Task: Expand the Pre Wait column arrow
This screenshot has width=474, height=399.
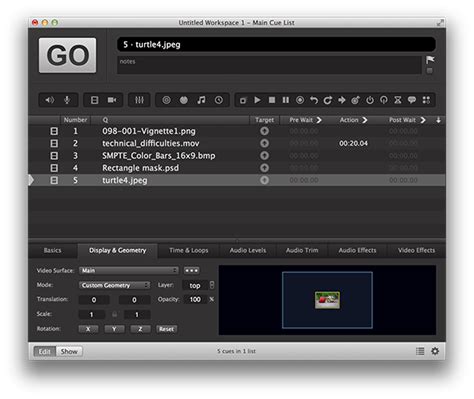Action: pos(319,120)
